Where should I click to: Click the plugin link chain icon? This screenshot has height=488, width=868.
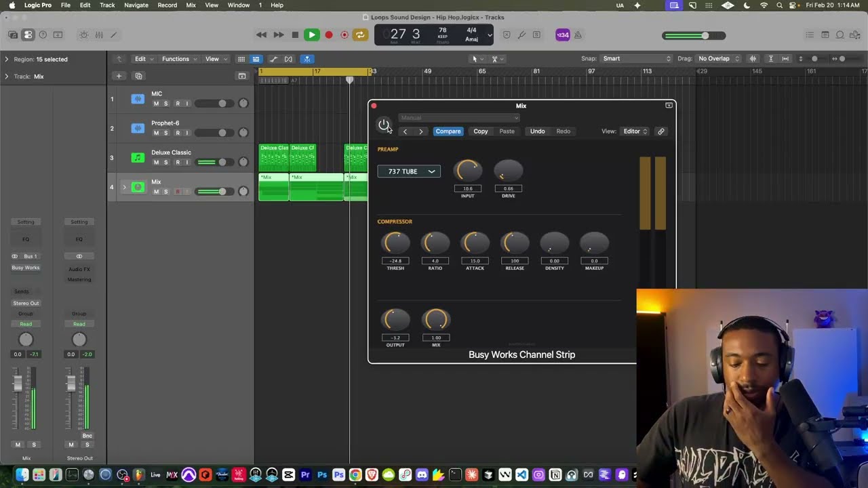coord(661,131)
